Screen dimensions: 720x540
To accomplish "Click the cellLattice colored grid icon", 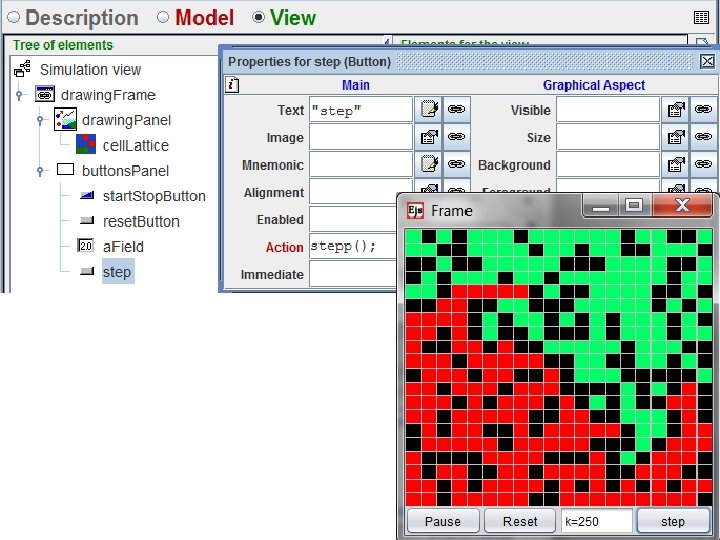I will [x=86, y=144].
